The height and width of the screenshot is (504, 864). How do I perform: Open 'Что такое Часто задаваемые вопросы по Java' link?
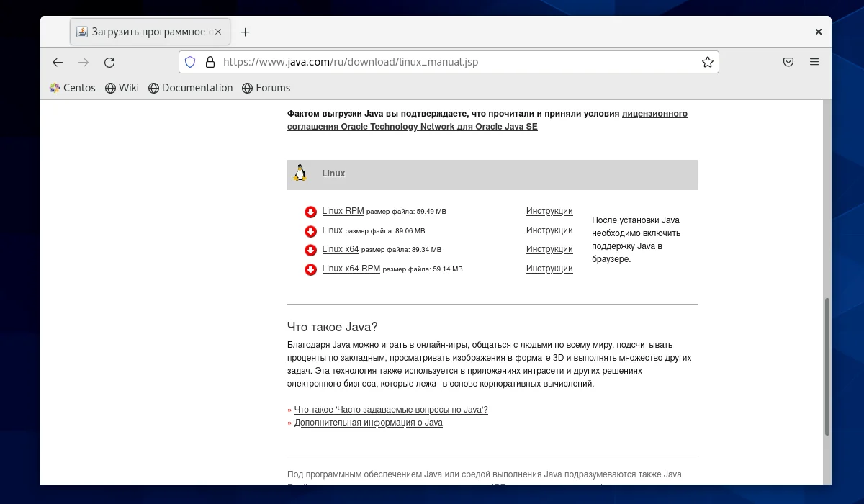[x=391, y=410]
